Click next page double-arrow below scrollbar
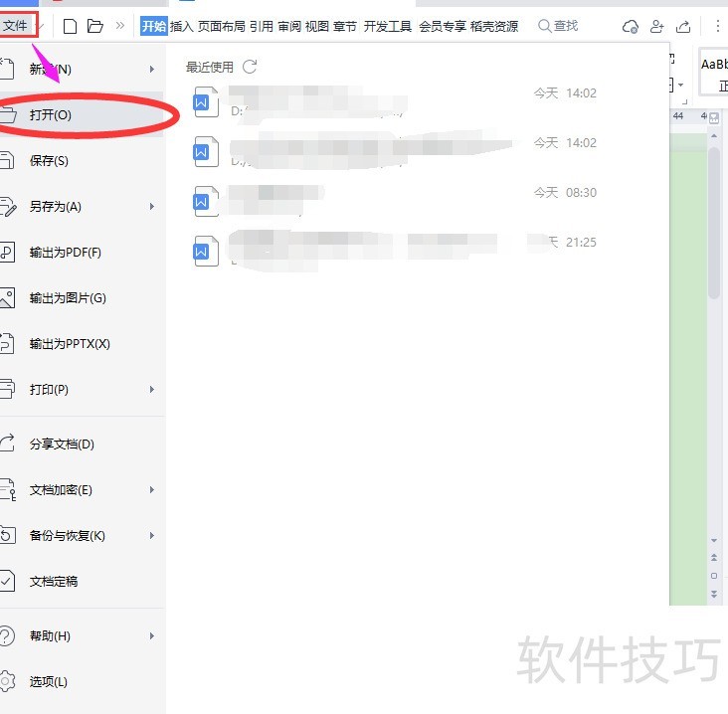The width and height of the screenshot is (728, 714). pos(714,594)
